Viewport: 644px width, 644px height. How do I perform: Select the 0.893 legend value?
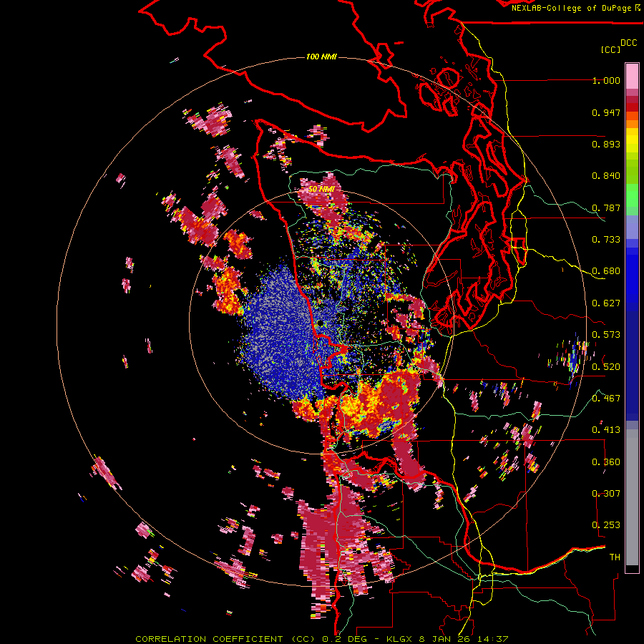[x=606, y=144]
